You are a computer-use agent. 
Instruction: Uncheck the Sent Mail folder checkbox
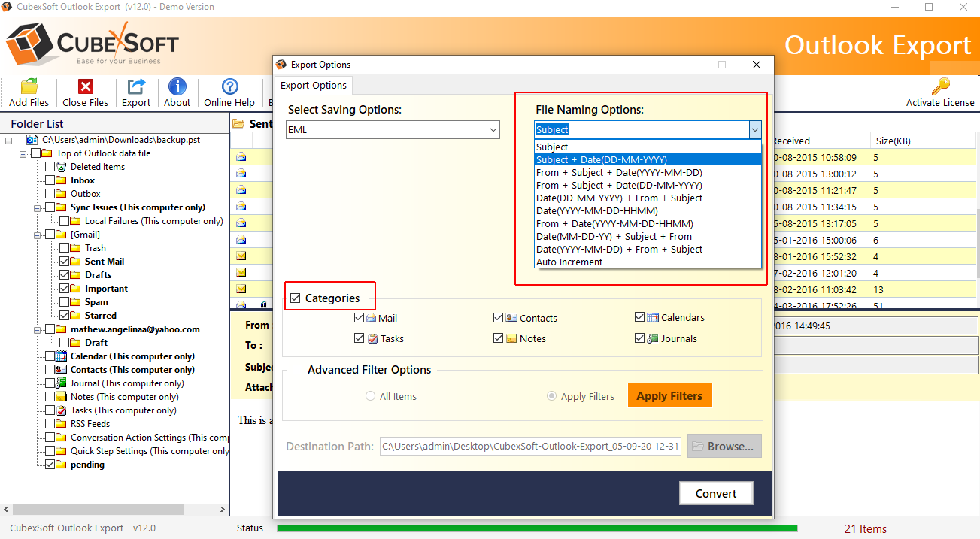(x=64, y=262)
